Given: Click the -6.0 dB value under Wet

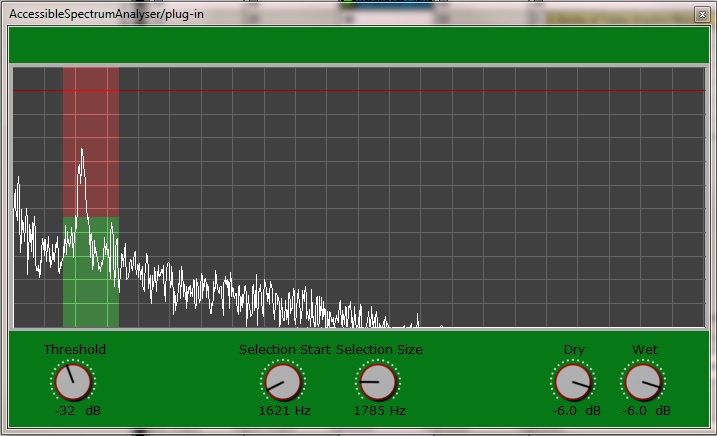Looking at the screenshot, I should (644, 410).
